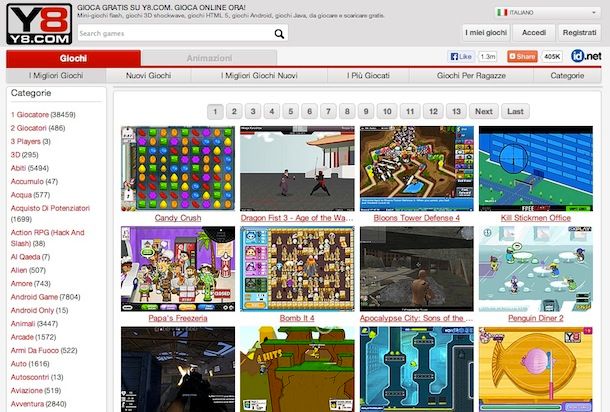Open the Acqua category
Image resolution: width=610 pixels, height=412 pixels.
click(x=21, y=195)
